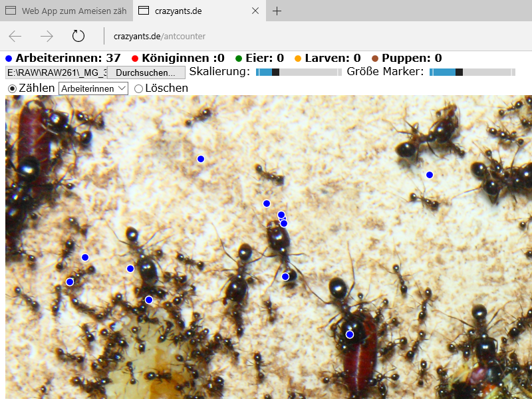Expand the Arbeiterinnen type dropdown
Viewport: 532px width, 399px height.
point(93,88)
